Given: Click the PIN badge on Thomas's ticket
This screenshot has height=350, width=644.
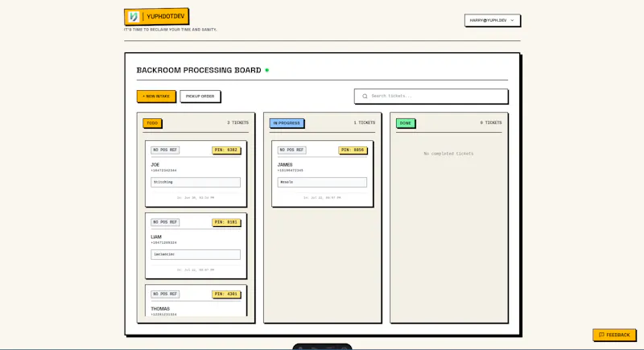Looking at the screenshot, I should 226,294.
